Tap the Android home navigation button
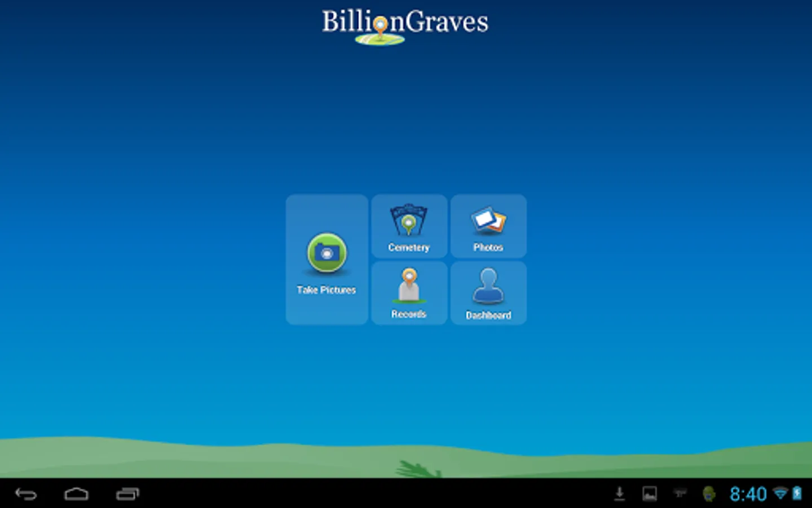Image resolution: width=812 pixels, height=508 pixels. coord(76,494)
